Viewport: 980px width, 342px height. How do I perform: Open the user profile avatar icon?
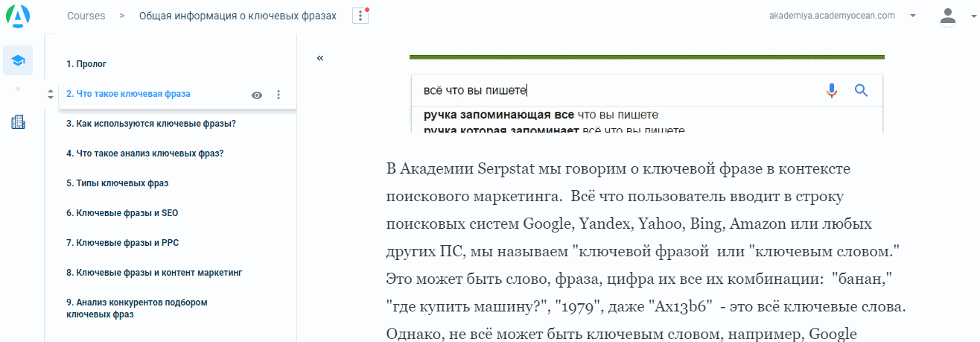tap(948, 16)
